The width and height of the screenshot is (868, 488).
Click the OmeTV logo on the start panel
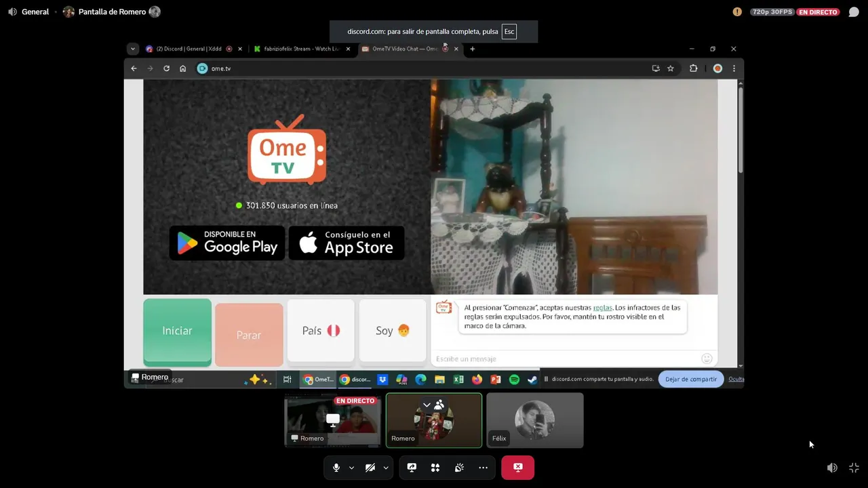[x=287, y=150]
